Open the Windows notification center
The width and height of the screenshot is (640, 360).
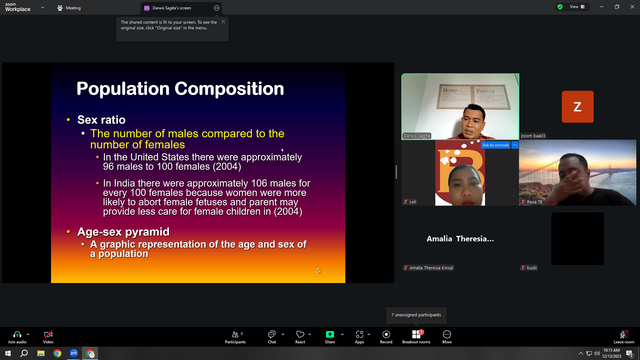pos(630,353)
